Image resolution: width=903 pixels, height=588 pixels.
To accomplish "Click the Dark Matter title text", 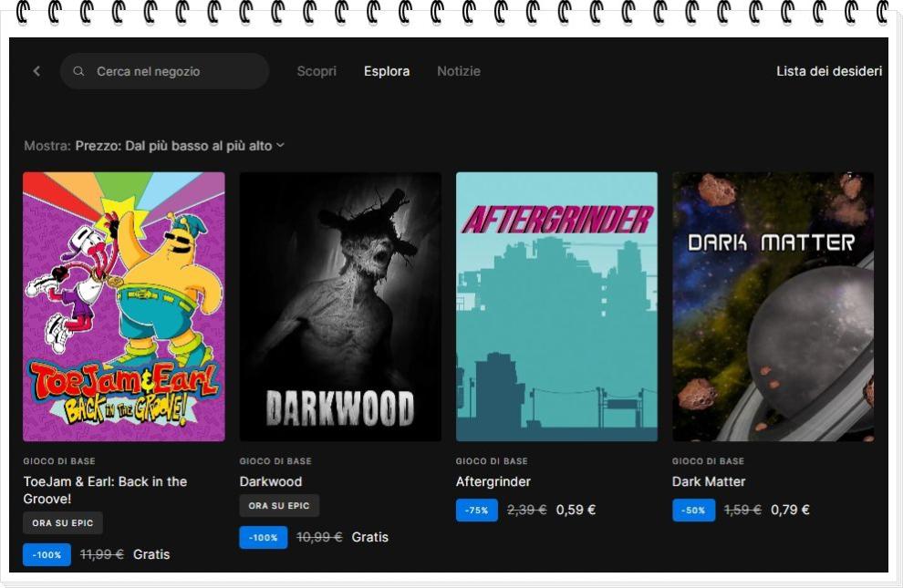I will [709, 481].
